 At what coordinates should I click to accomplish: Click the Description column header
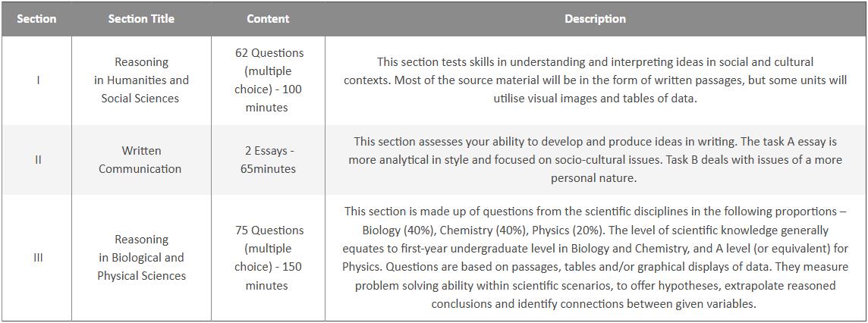595,19
